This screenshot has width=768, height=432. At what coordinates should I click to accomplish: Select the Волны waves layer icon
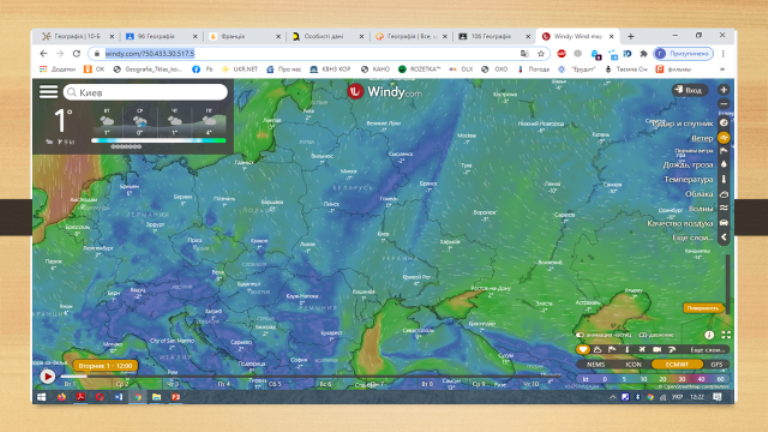(724, 208)
